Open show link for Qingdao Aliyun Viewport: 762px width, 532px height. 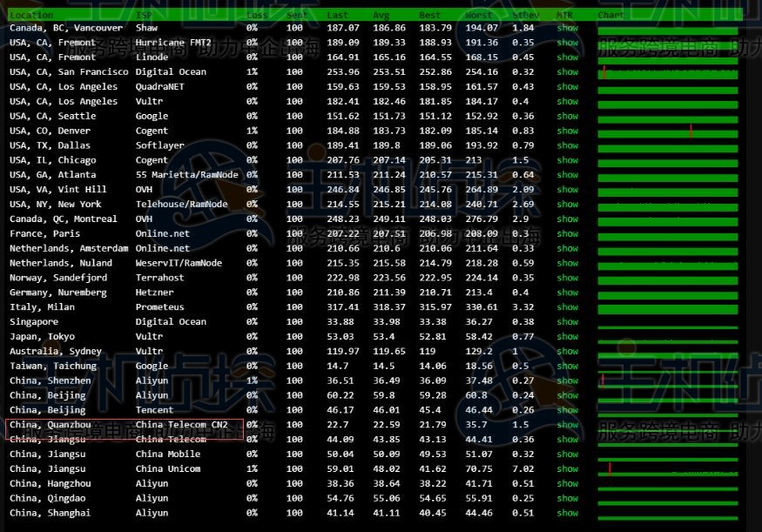point(567,498)
